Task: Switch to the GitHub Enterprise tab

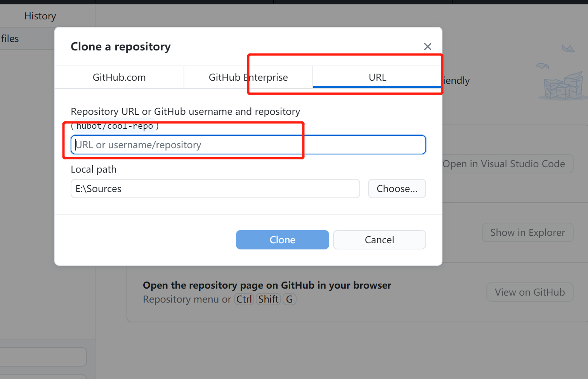Action: 248,77
